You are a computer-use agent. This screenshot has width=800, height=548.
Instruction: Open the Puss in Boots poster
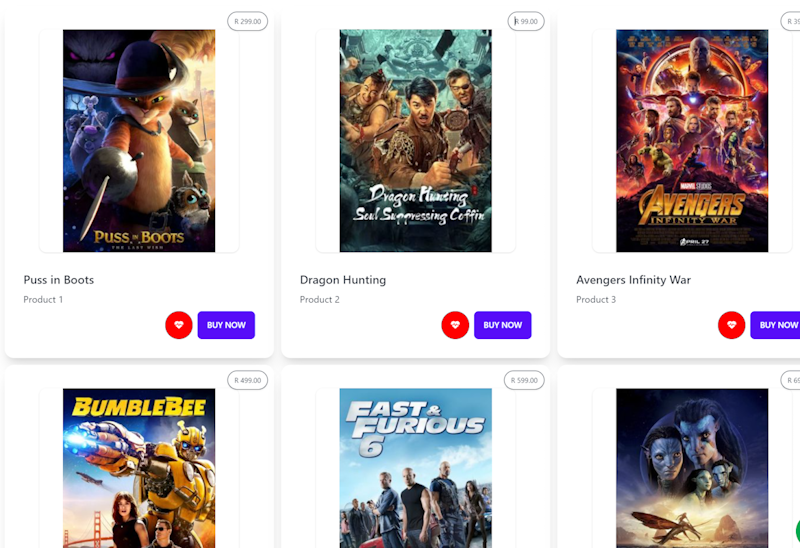coord(139,141)
